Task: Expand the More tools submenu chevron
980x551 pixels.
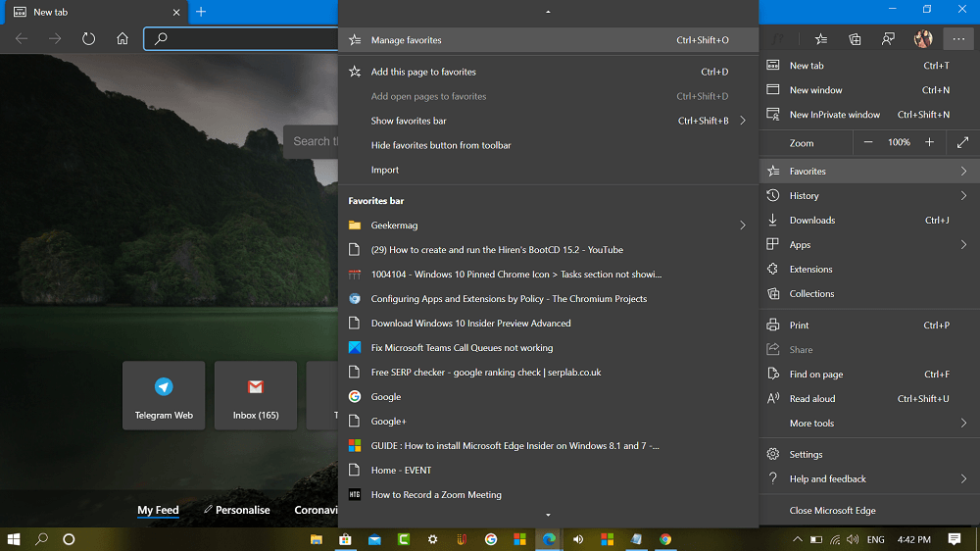Action: click(x=963, y=424)
